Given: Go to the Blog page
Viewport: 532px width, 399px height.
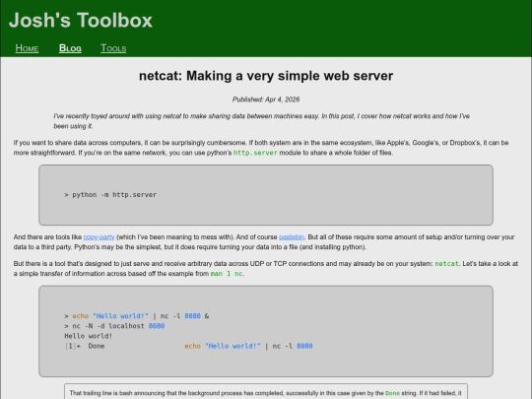Looking at the screenshot, I should [70, 48].
